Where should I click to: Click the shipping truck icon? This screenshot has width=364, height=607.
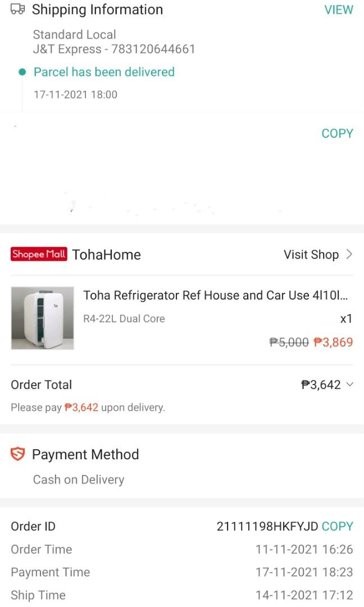(17, 10)
